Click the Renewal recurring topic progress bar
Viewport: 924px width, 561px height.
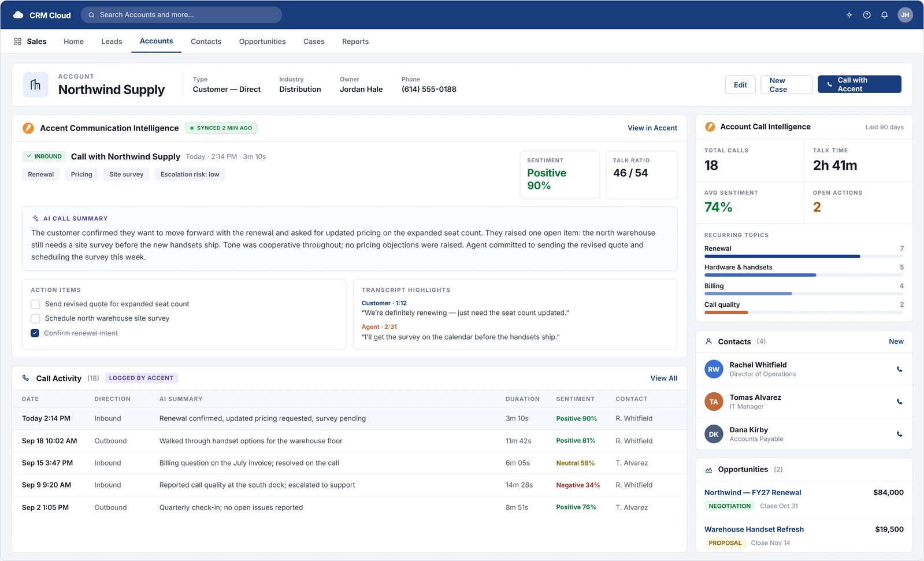pos(804,257)
